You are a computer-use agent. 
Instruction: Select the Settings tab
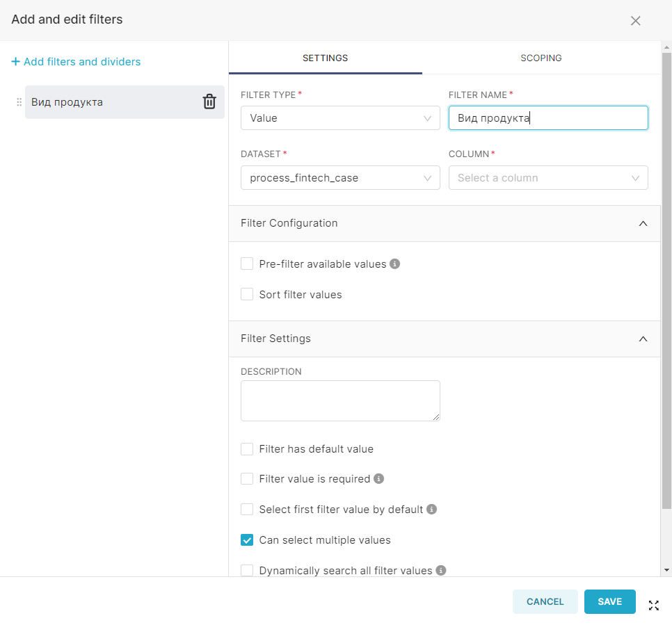coord(326,58)
